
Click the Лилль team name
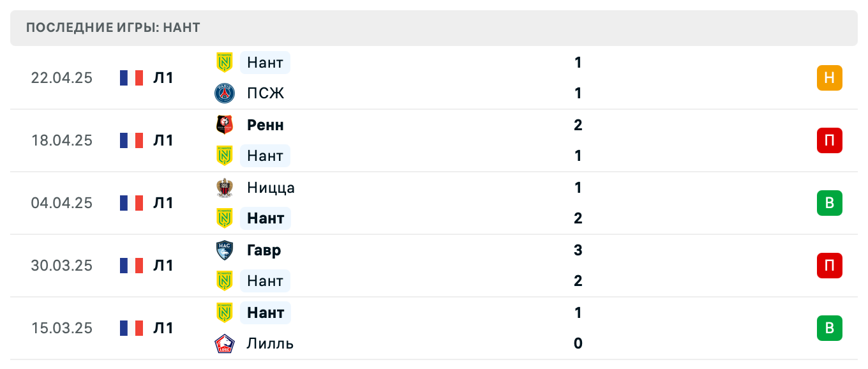269,343
